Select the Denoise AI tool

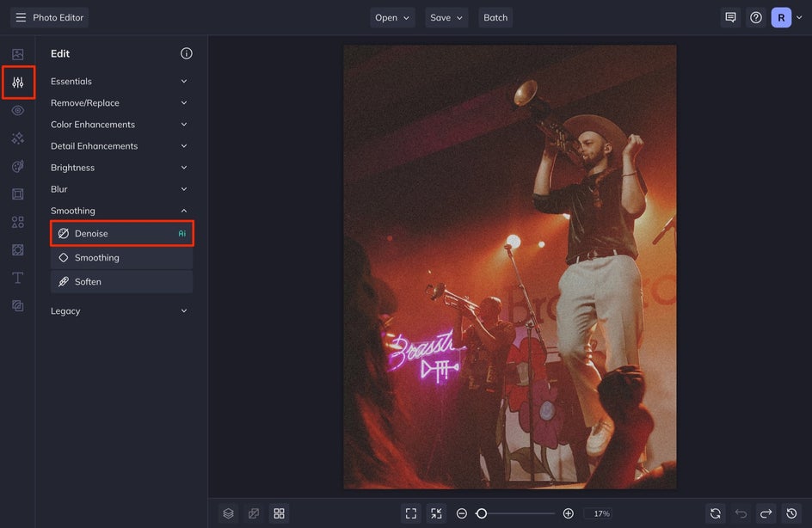point(122,233)
